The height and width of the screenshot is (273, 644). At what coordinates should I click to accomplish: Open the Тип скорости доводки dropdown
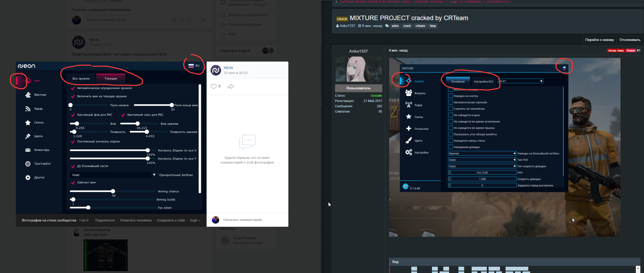(x=482, y=166)
